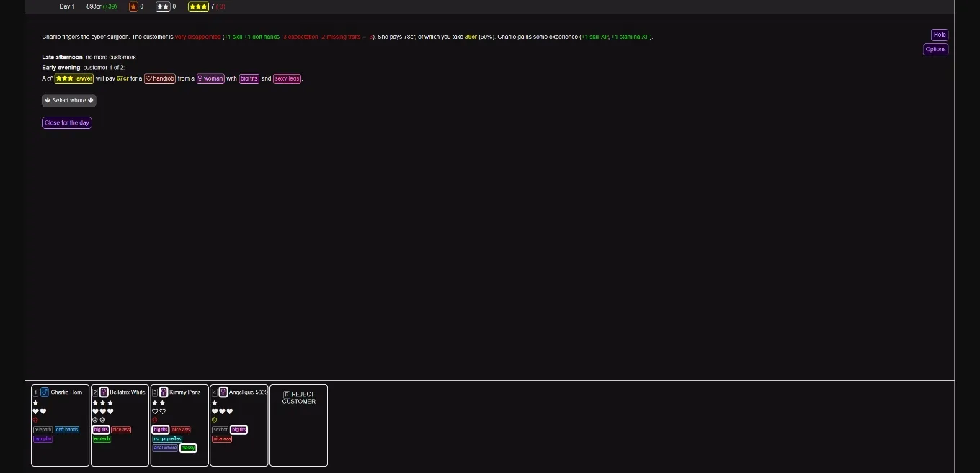980x473 pixels.
Task: Click the two-star rating counter icon
Action: 164,6
